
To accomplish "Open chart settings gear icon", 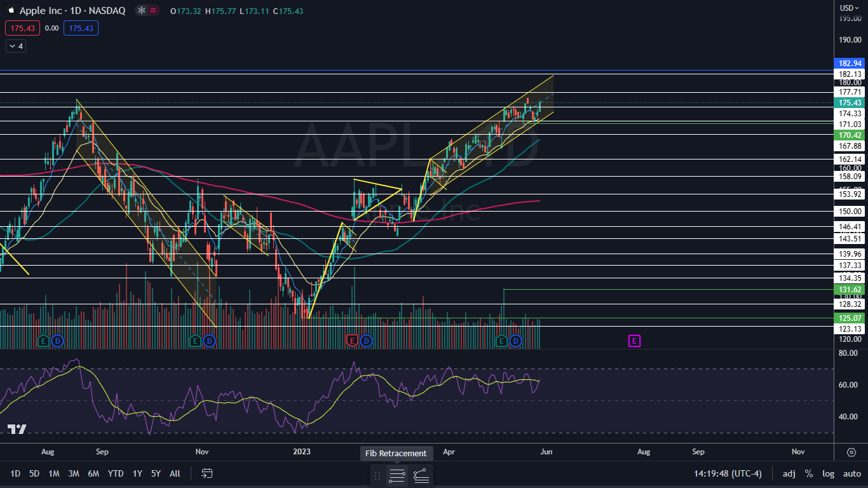I will 851,452.
